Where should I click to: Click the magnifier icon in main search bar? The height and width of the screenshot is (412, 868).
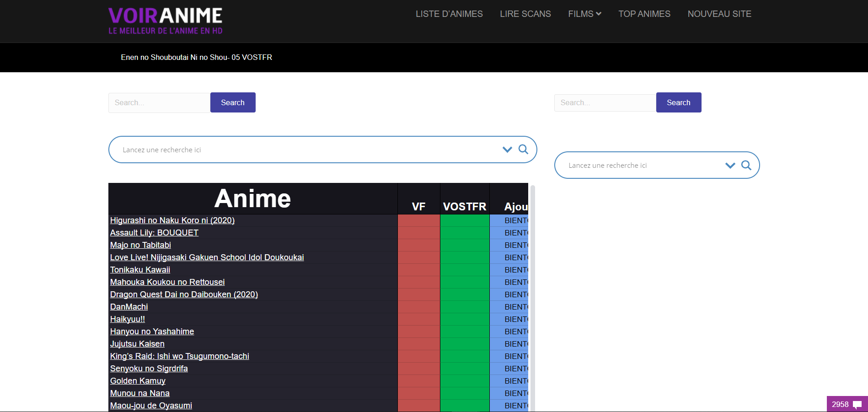point(523,150)
